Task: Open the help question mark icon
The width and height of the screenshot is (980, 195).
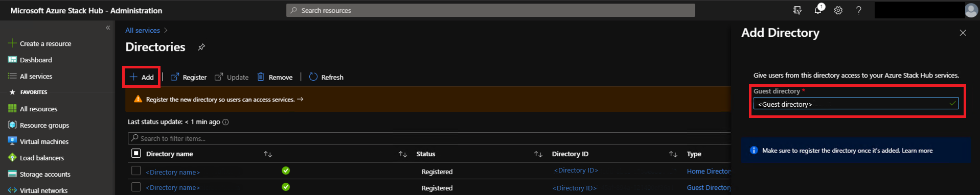Action: tap(859, 10)
